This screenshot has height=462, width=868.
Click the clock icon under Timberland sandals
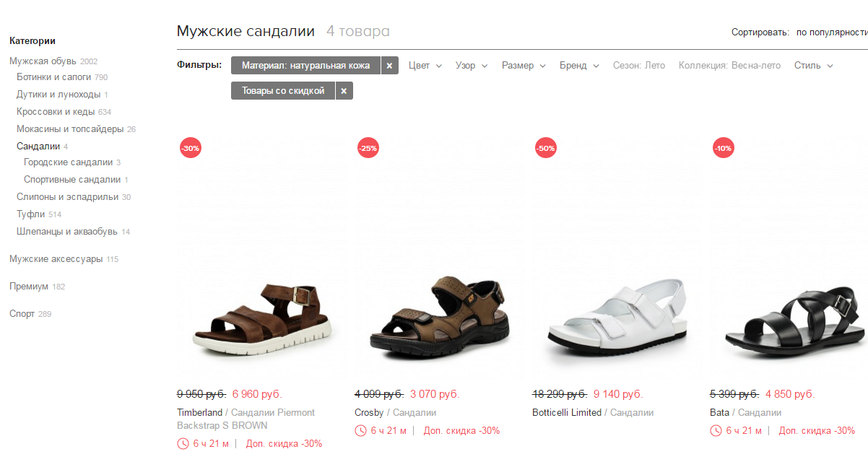[x=183, y=444]
